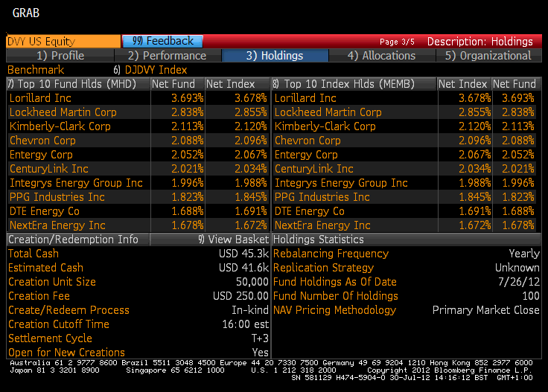Select PPG Industries Inc in fund holdings
Viewport: 548px width, 392px height.
[x=57, y=197]
